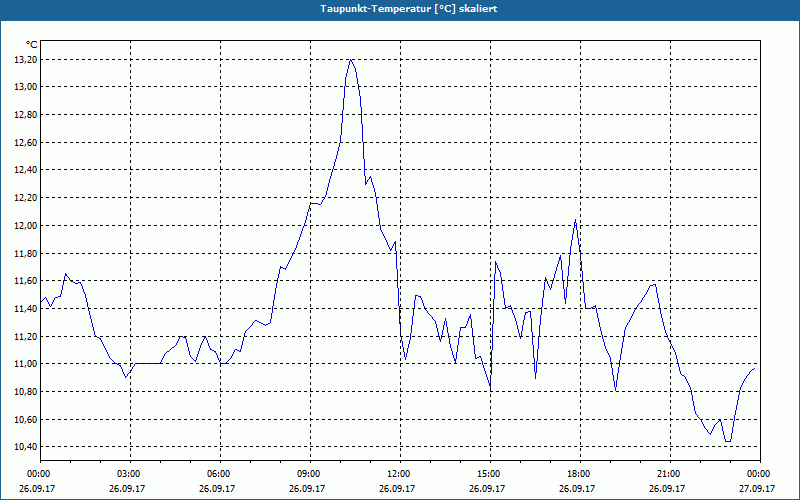This screenshot has width=800, height=500.
Task: Select the 10,80 y-axis label
Action: [27, 392]
